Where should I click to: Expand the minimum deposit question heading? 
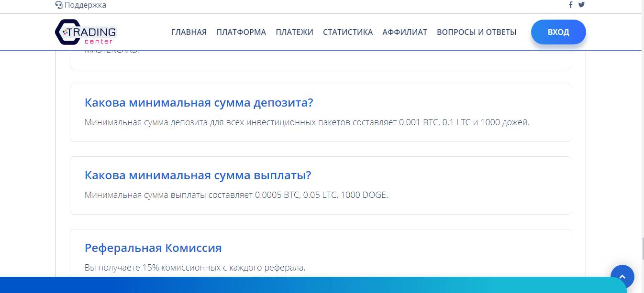tap(199, 103)
